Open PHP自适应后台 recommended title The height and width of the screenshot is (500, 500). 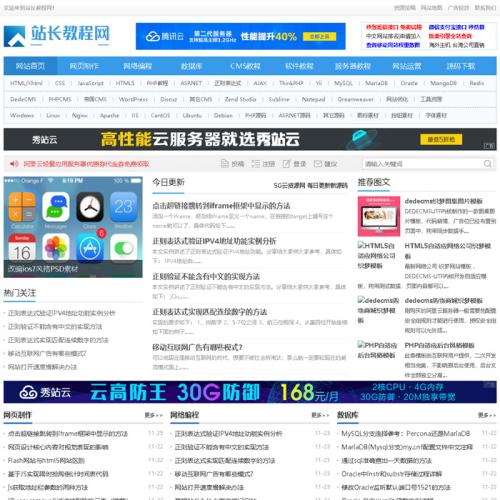pos(439,345)
